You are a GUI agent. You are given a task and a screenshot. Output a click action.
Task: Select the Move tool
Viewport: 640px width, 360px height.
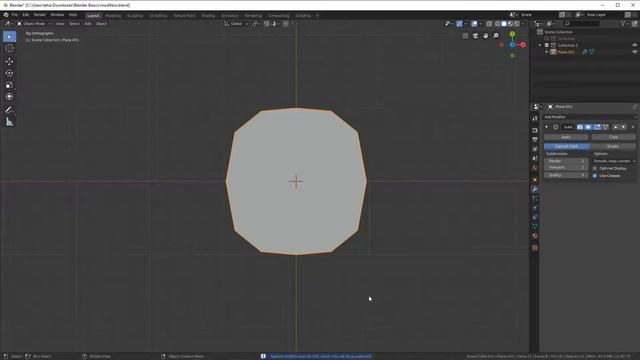click(9, 61)
